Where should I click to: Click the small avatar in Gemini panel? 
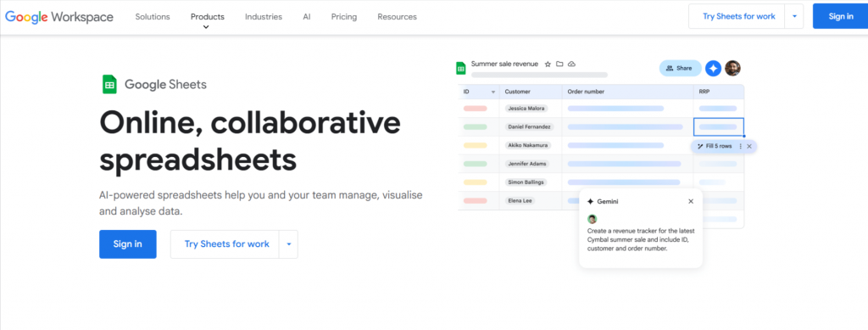pos(592,219)
